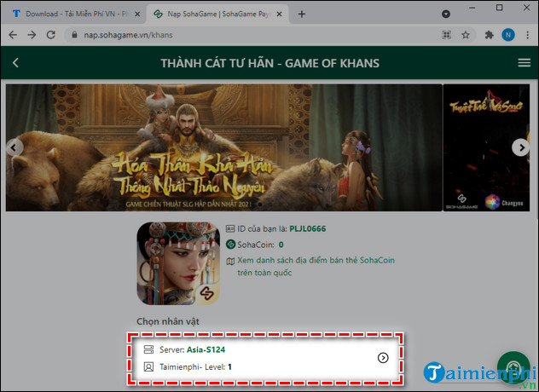Show next banner slide
The width and height of the screenshot is (539, 392).
[521, 147]
